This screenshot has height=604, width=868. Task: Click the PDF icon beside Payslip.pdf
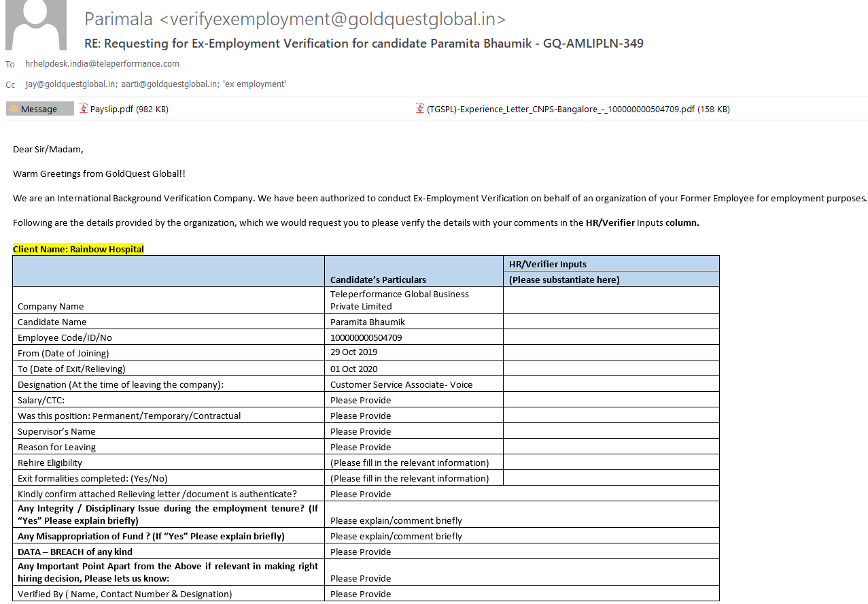pyautogui.click(x=84, y=108)
